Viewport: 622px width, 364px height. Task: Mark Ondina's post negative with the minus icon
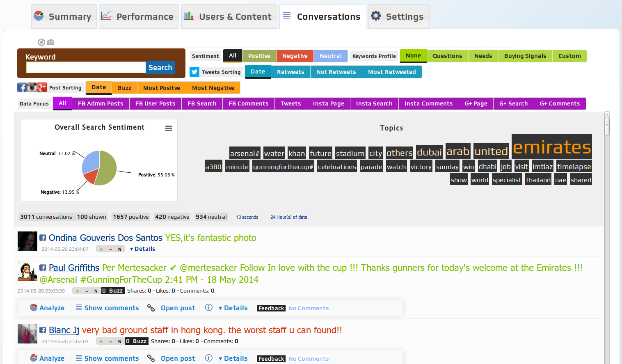coord(110,249)
